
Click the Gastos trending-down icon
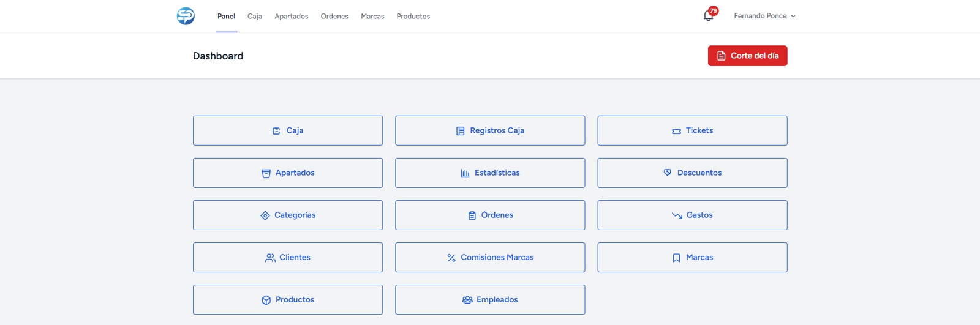677,215
